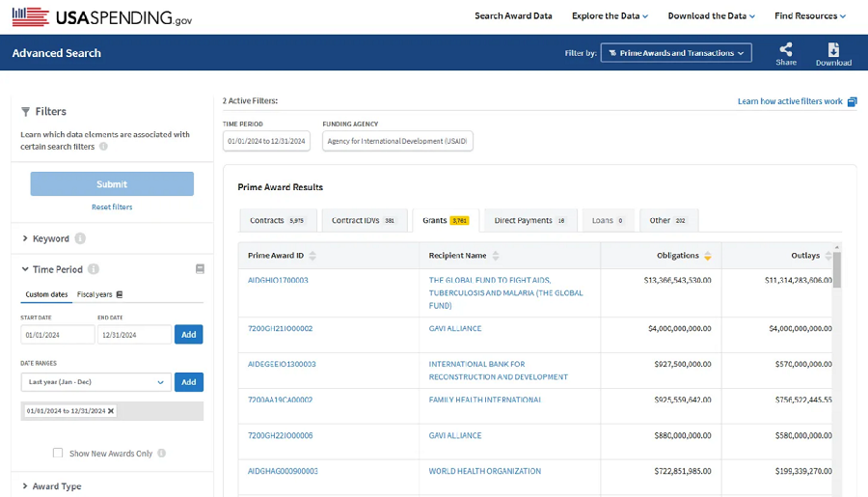The height and width of the screenshot is (497, 868).
Task: Enable Show New Awards Only checkbox
Action: (58, 453)
